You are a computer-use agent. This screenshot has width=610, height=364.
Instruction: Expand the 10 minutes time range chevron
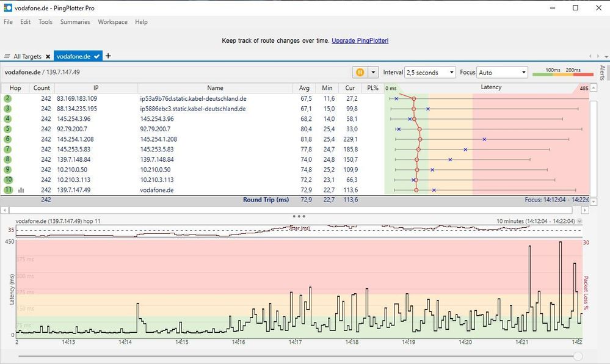(x=579, y=221)
